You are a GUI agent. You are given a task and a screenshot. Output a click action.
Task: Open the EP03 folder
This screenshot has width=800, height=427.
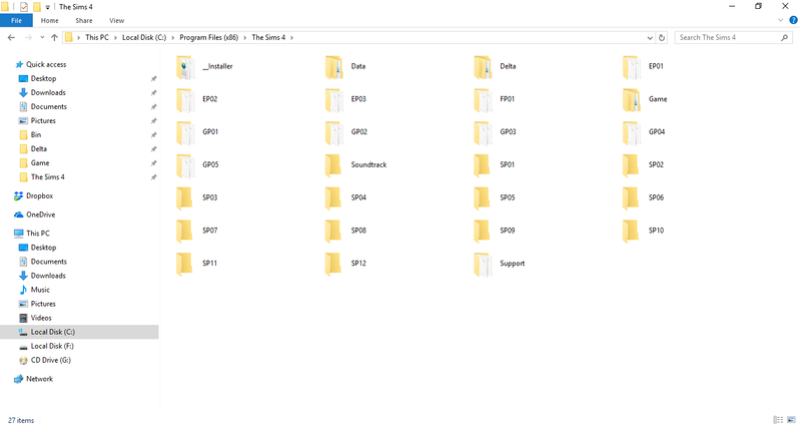pos(345,99)
